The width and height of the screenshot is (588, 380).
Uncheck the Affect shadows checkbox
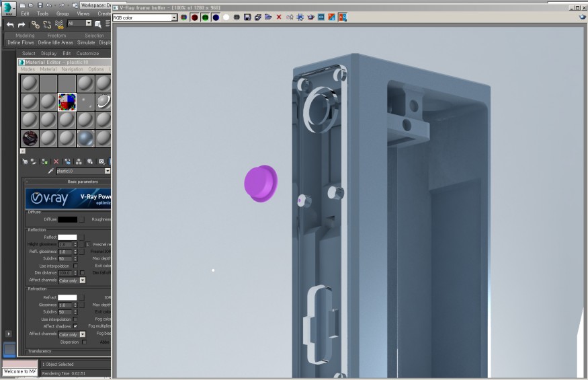75,326
